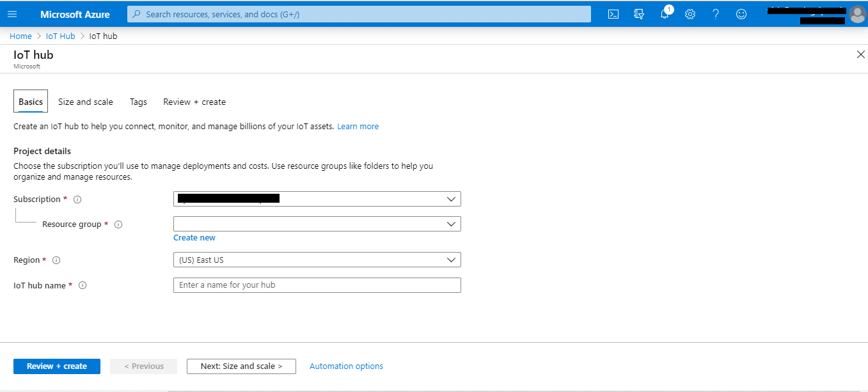Open the Region dropdown showing East US
The height and width of the screenshot is (392, 868).
point(317,260)
